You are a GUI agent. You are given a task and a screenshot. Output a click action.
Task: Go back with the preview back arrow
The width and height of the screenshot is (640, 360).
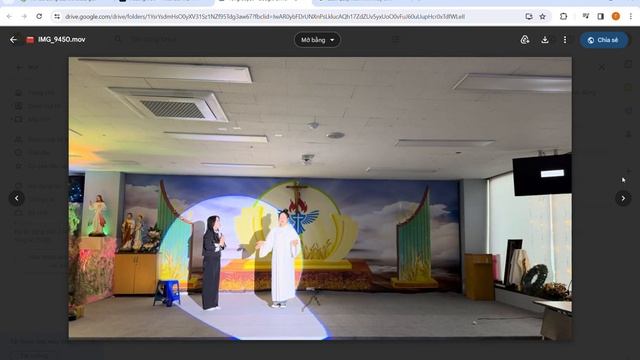pos(13,40)
